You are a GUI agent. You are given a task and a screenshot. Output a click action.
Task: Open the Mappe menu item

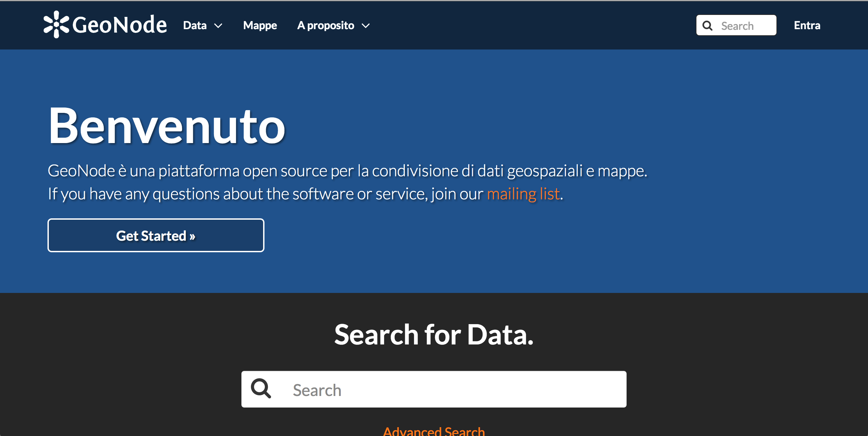pyautogui.click(x=260, y=25)
